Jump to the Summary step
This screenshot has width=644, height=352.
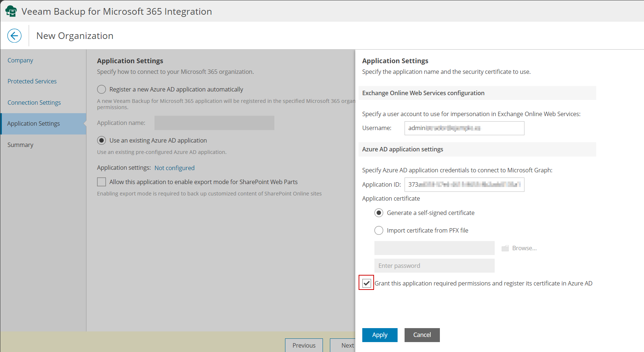coord(20,145)
